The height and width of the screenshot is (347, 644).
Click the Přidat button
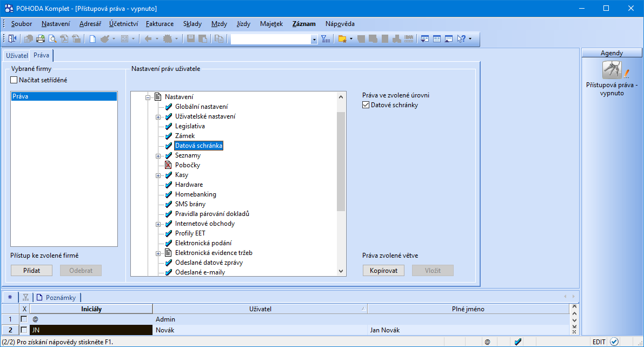(x=31, y=271)
